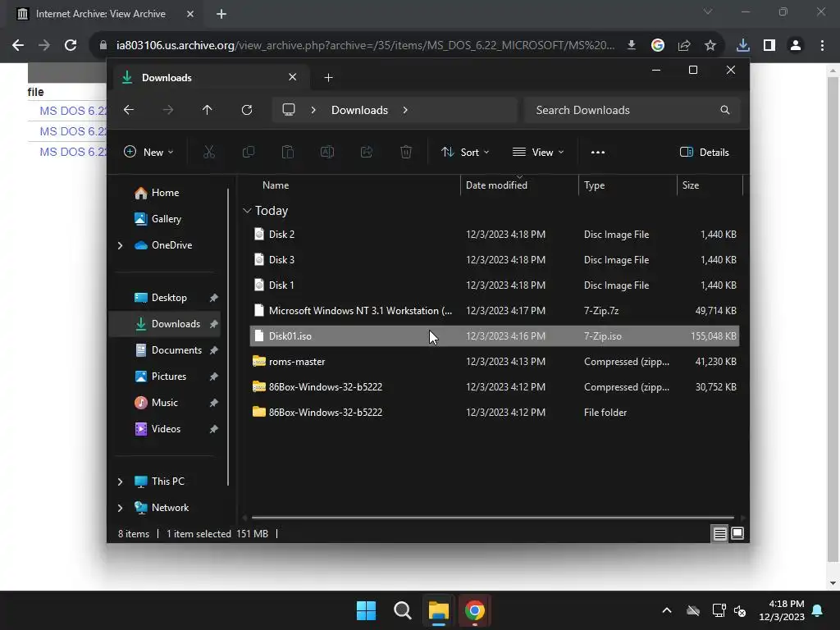Expand OneDrive in navigation pane

pyautogui.click(x=120, y=245)
